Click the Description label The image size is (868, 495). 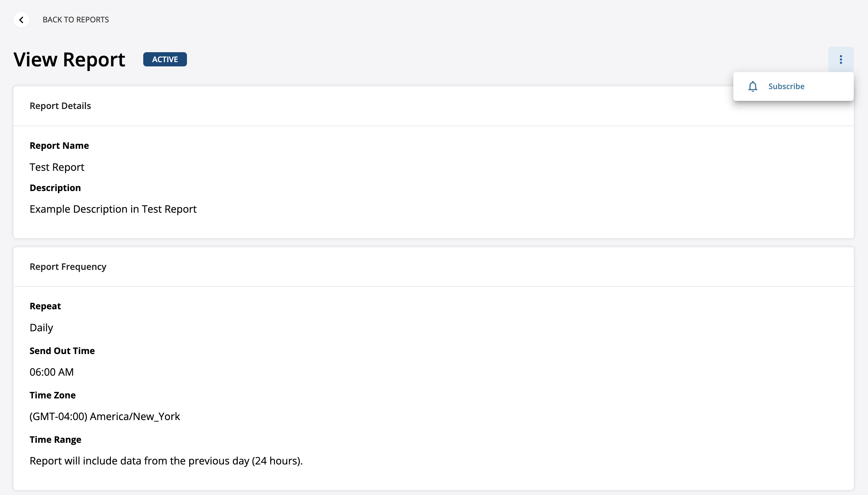[55, 188]
